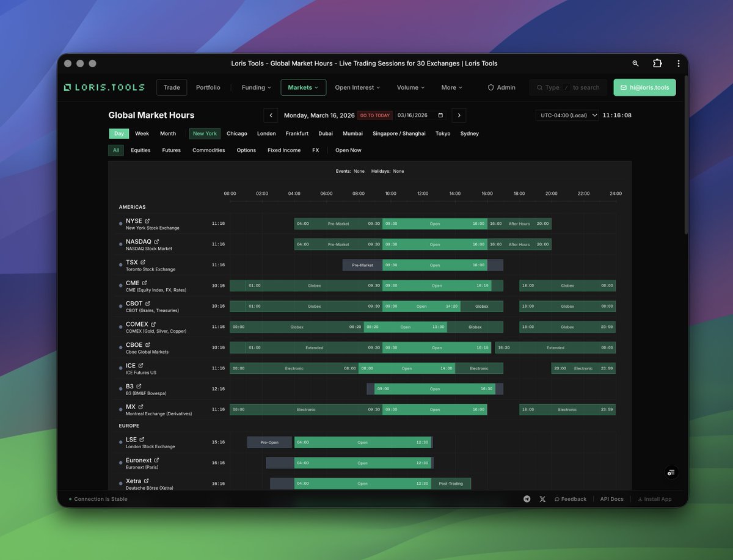
Task: Toggle the Open Now filter
Action: coord(348,150)
